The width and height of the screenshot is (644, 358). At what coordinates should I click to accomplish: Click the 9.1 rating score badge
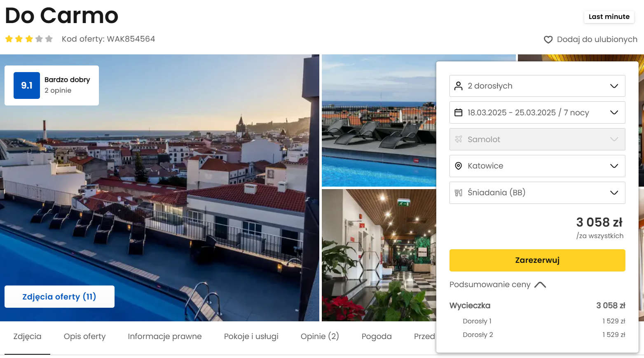(x=27, y=85)
